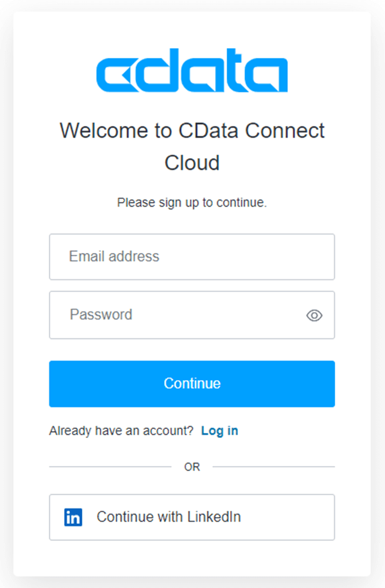Screen dimensions: 385x588
Task: Click the OR divider label
Action: (192, 467)
